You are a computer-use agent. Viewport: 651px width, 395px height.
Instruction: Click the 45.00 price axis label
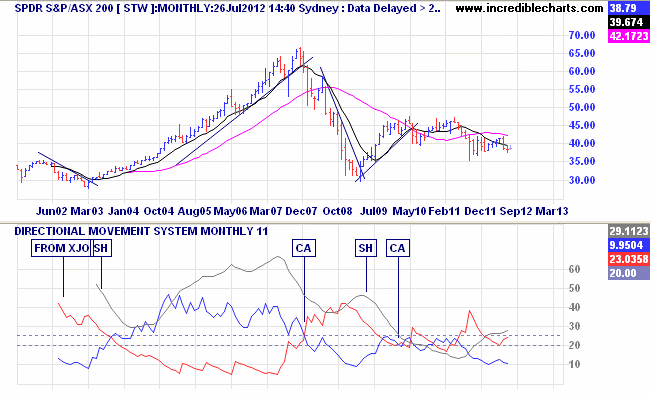coord(582,125)
